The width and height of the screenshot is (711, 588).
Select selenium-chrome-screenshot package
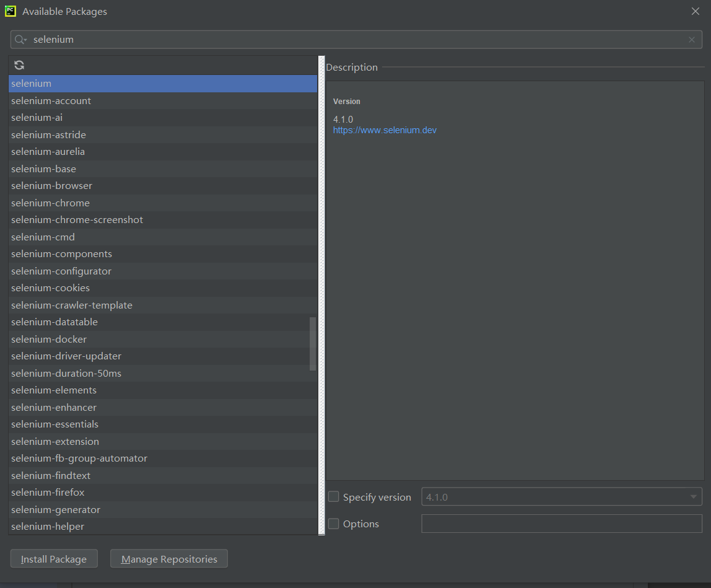coord(163,219)
